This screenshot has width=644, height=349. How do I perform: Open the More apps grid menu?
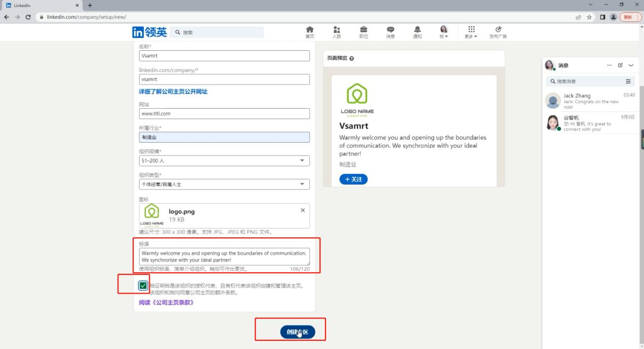[471, 32]
